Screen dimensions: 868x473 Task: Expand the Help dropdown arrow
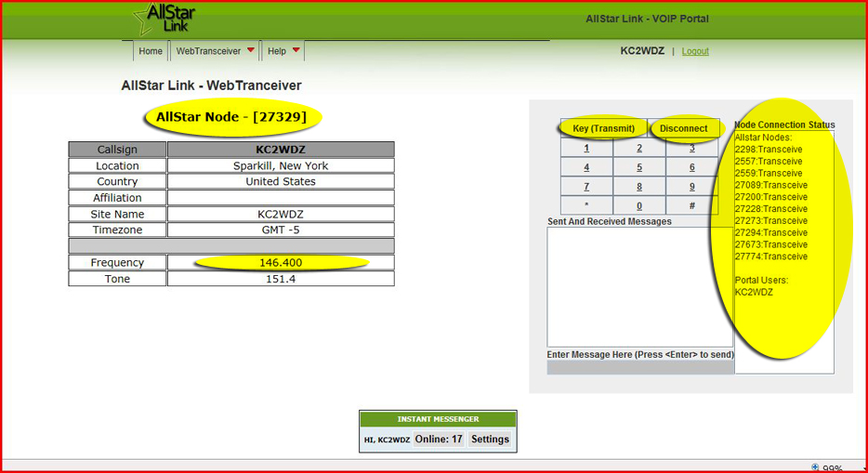296,50
